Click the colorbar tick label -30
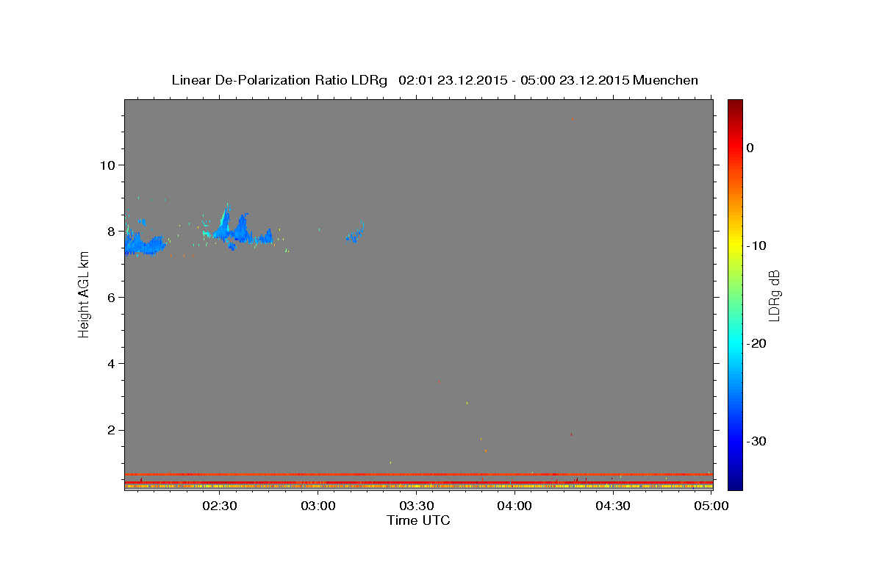882x588 pixels. click(755, 441)
